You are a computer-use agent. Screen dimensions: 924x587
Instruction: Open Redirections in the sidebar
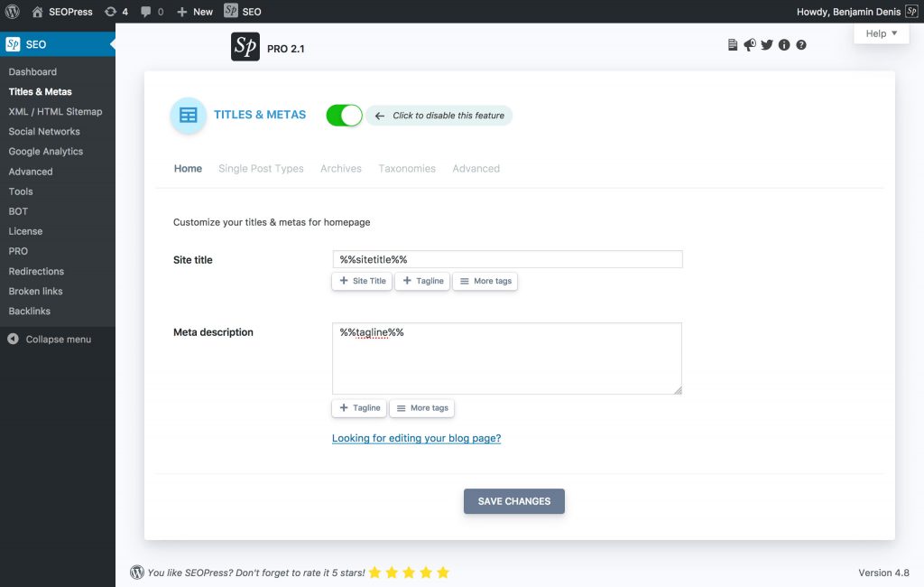36,272
